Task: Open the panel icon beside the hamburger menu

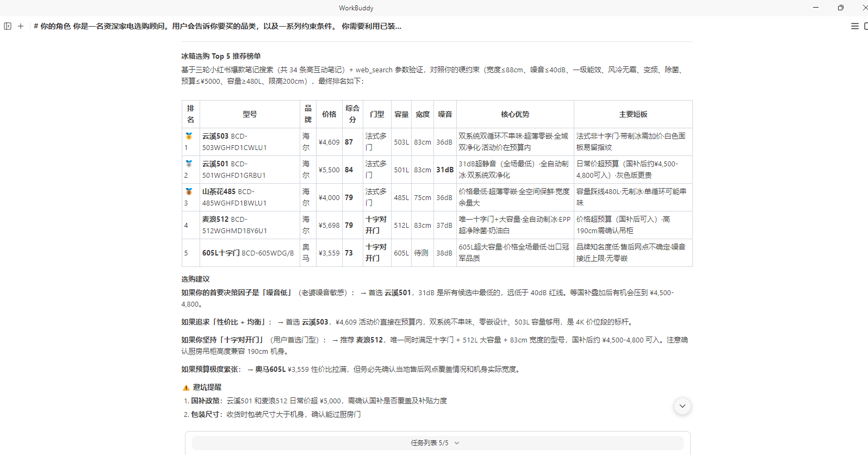Action: point(865,26)
